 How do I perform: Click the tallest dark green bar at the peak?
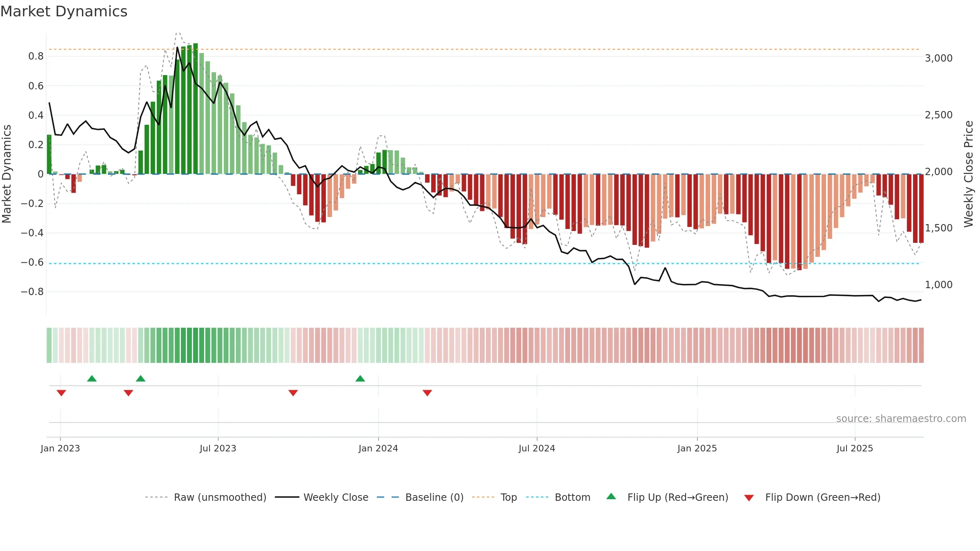[x=196, y=109]
